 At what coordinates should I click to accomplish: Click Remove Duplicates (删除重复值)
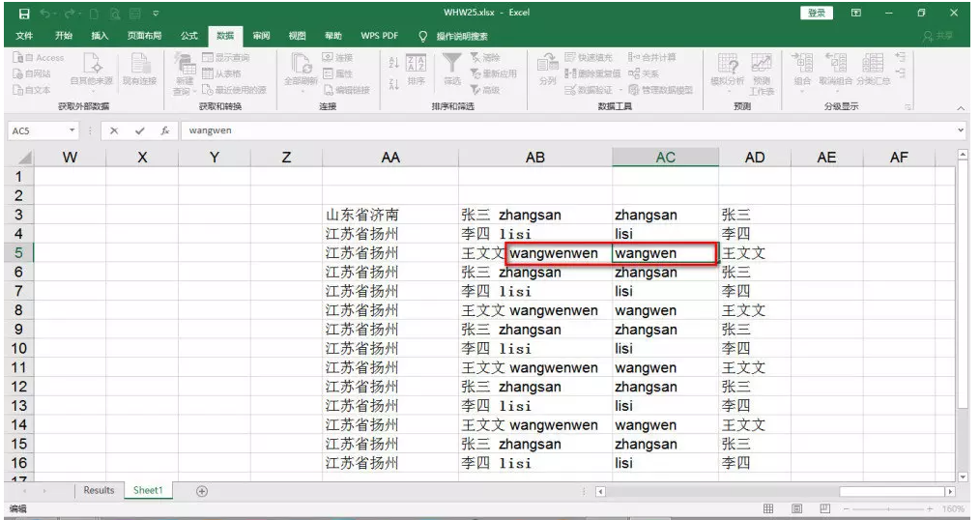tap(592, 73)
